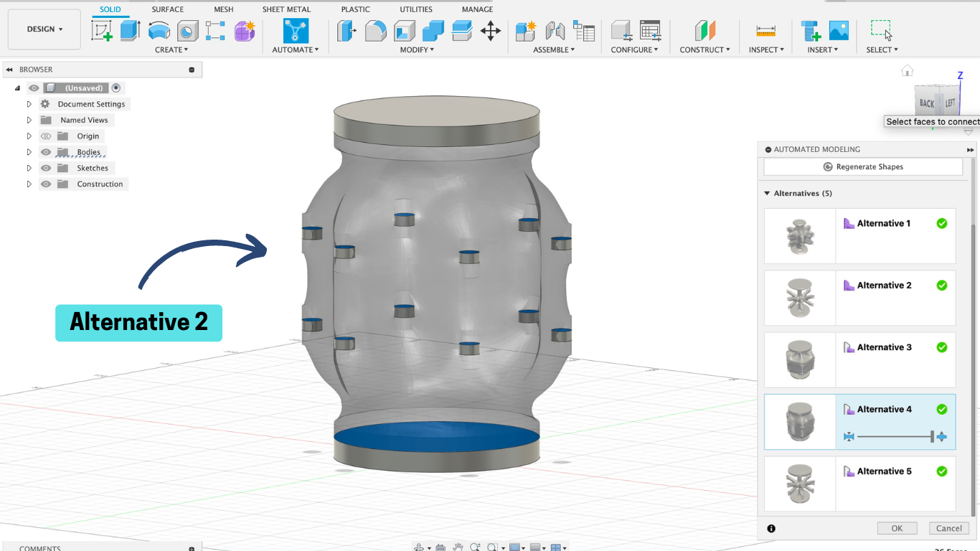Select the Hole tool

188,31
